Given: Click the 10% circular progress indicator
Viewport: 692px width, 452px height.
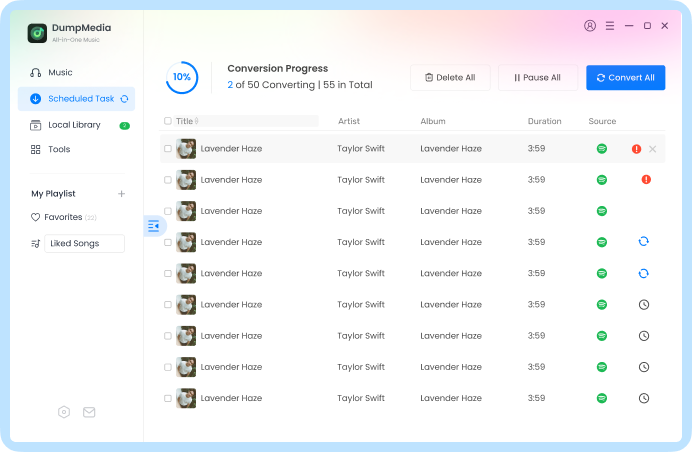Looking at the screenshot, I should 182,77.
